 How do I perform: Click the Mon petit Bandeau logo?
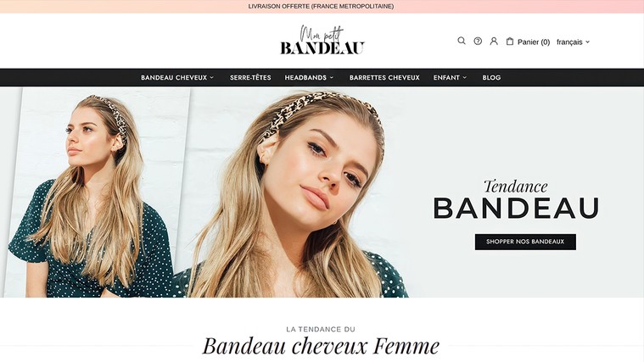tap(322, 40)
